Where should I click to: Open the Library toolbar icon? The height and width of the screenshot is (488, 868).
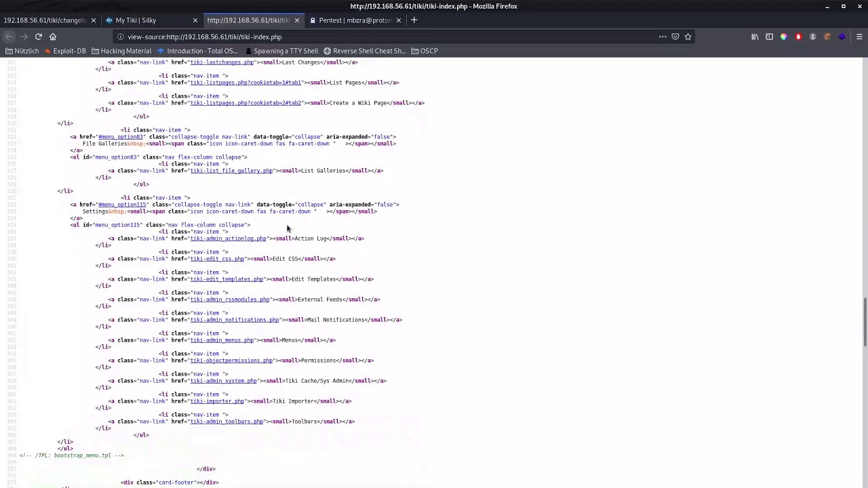[x=755, y=37]
